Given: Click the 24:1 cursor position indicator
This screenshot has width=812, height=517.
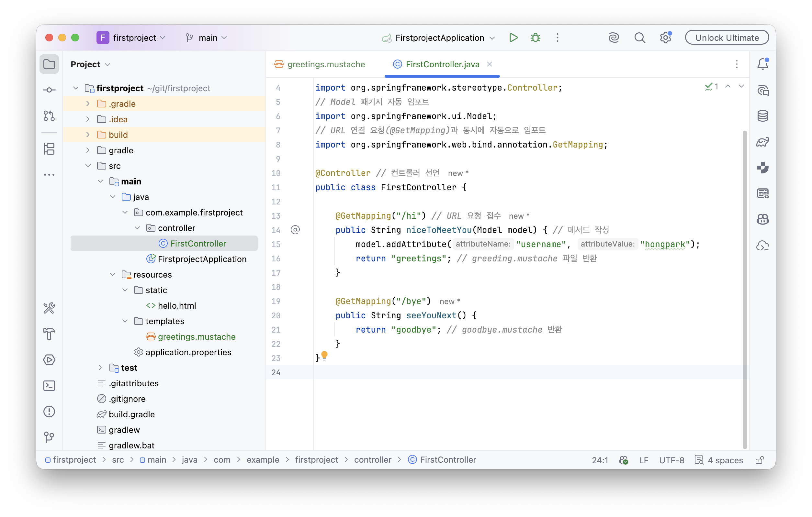Looking at the screenshot, I should click(x=600, y=460).
